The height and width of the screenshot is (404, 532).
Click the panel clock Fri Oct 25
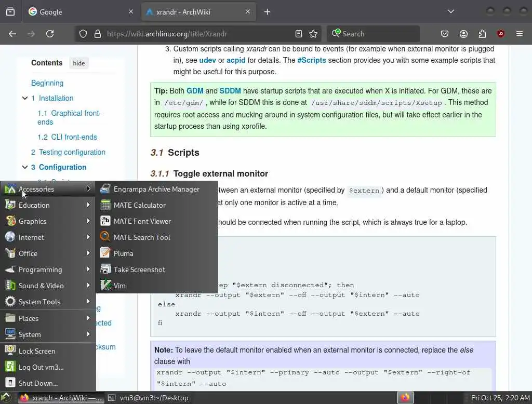(x=500, y=398)
